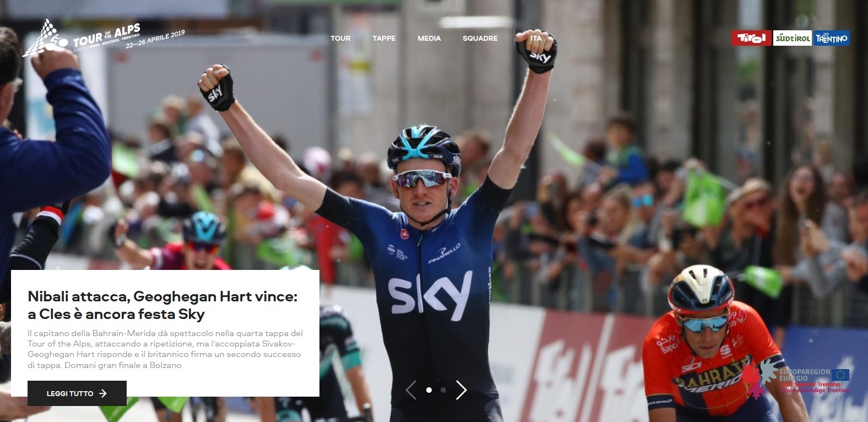This screenshot has width=868, height=422.
Task: Go to the next slide arrow
Action: tap(462, 390)
